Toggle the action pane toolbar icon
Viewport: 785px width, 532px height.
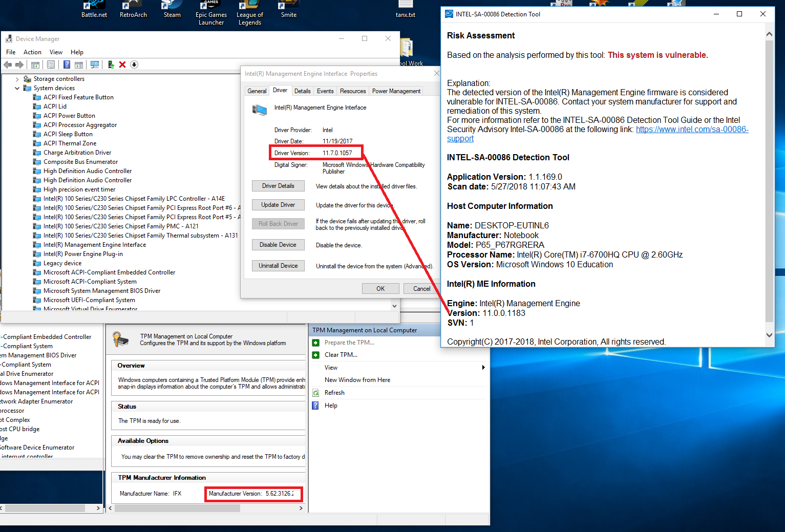click(79, 65)
